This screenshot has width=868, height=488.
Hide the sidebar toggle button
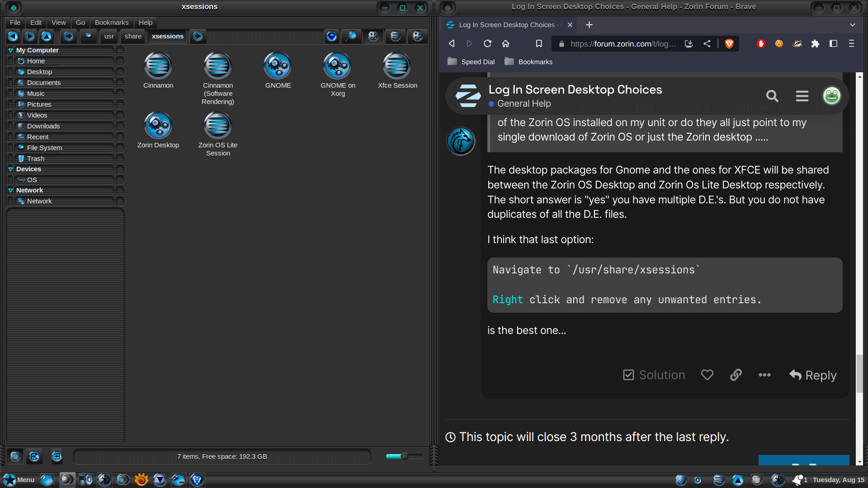(x=57, y=456)
